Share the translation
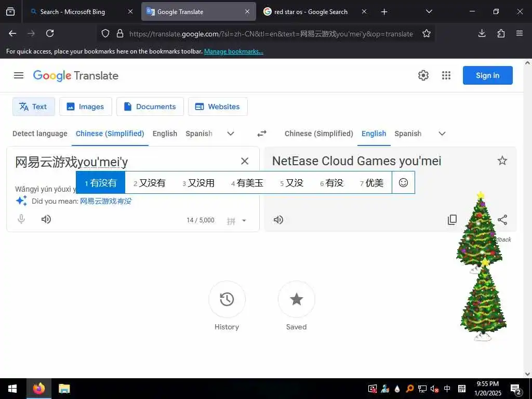 502,220
